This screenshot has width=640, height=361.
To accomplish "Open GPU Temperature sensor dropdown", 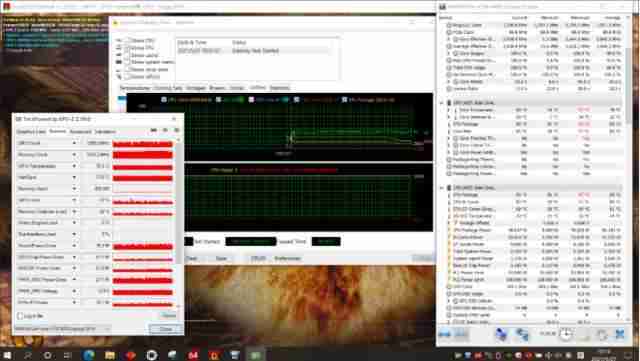I will coord(74,166).
